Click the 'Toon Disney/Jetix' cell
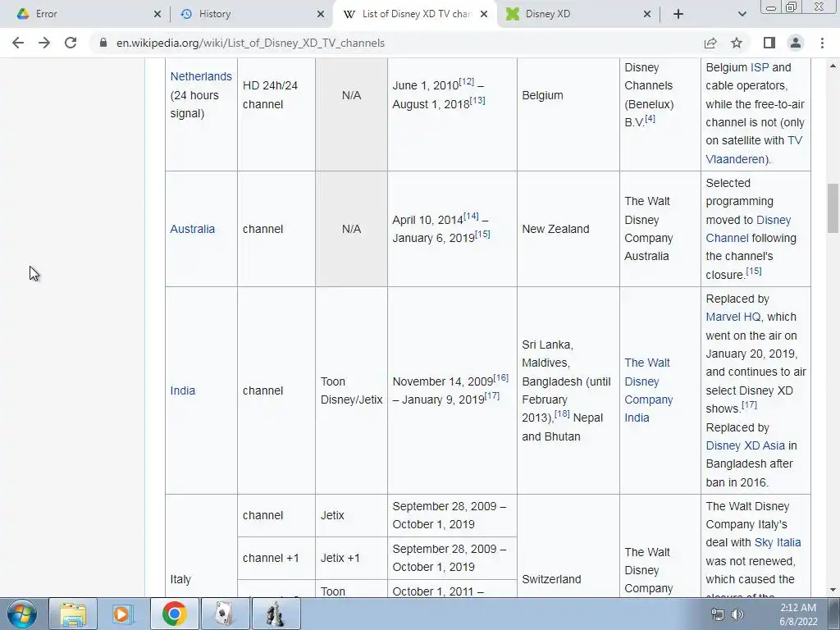The width and height of the screenshot is (840, 630). pos(351,390)
